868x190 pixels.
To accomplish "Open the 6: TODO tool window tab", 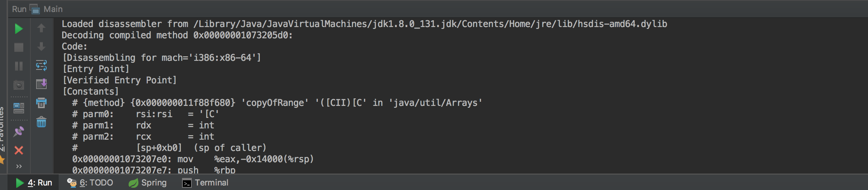I will pos(90,182).
